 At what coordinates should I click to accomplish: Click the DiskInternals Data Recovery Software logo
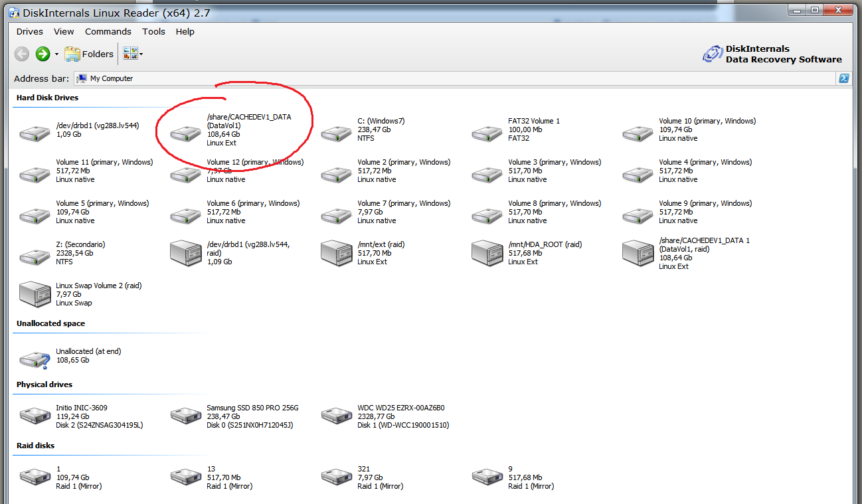[x=772, y=54]
